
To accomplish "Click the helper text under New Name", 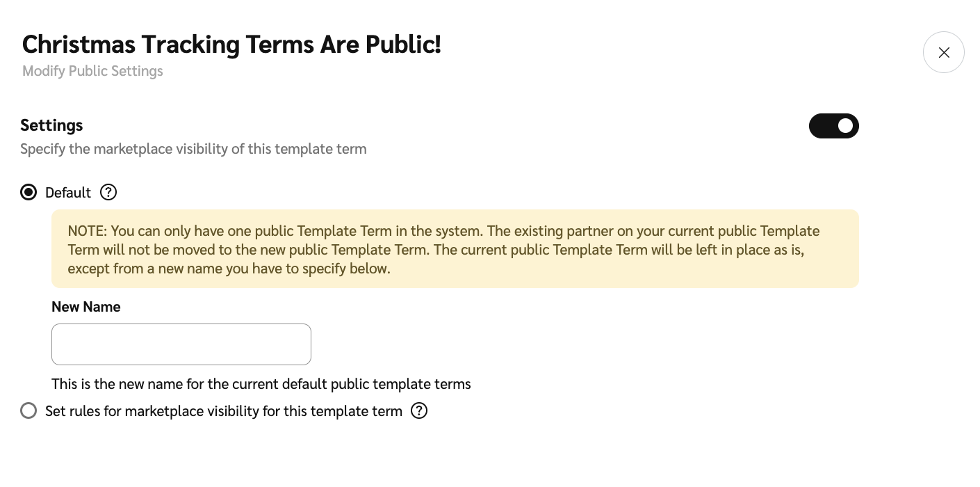I will tap(261, 384).
